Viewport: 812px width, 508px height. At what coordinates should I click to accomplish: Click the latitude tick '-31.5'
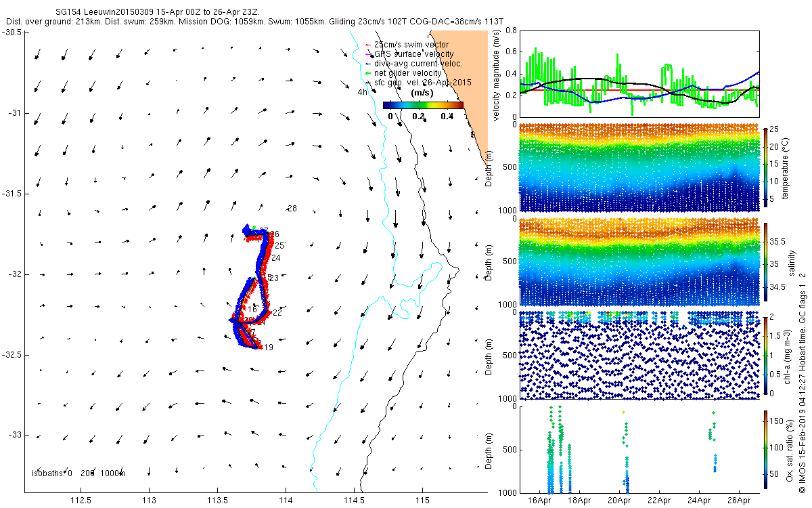(x=12, y=194)
